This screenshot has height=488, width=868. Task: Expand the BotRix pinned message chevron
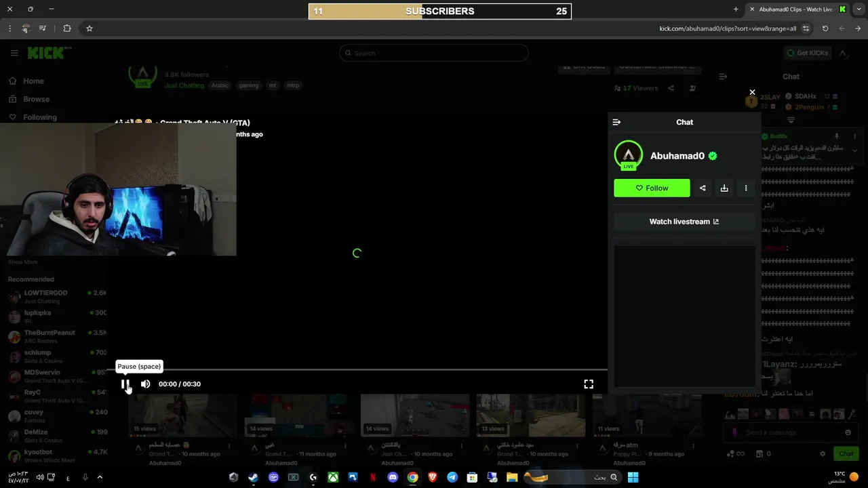click(854, 150)
